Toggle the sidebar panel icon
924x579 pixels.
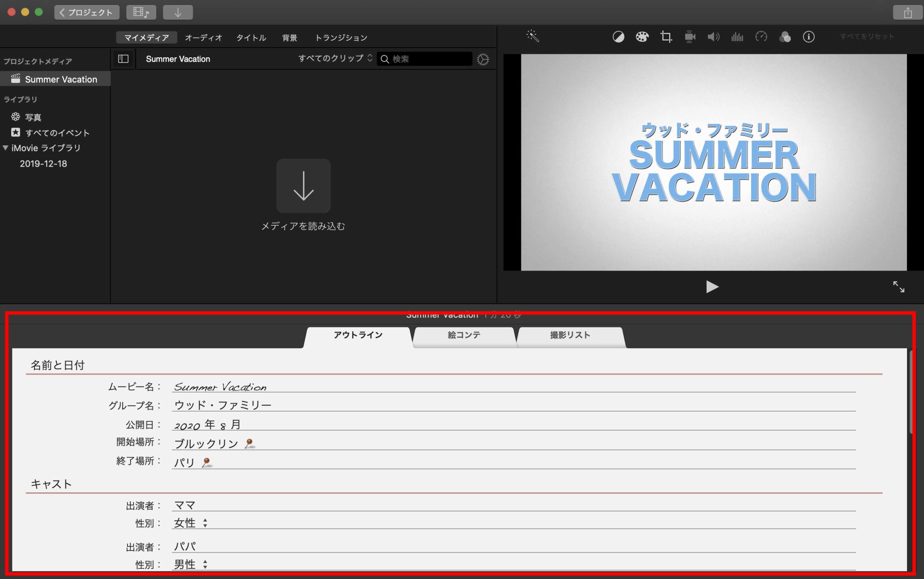[122, 59]
